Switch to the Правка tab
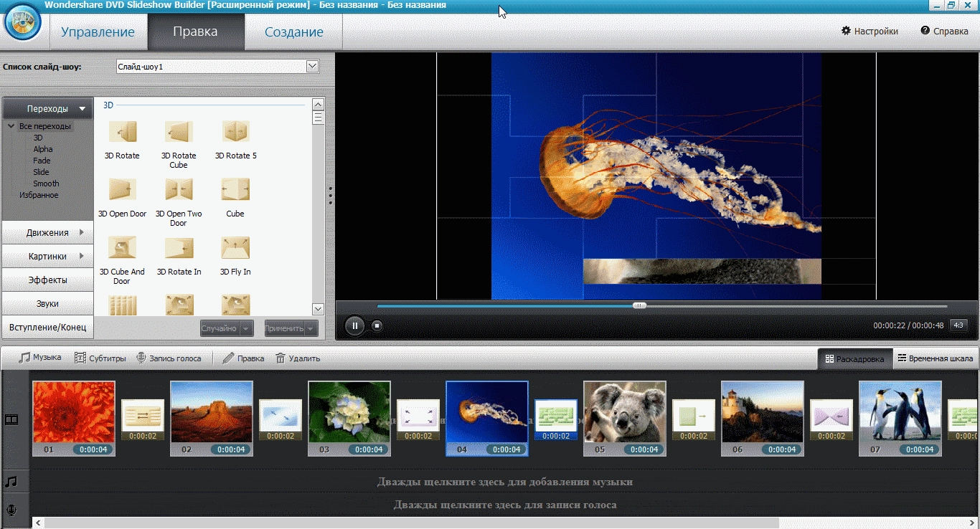Screen dimensions: 980x529 click(x=196, y=32)
